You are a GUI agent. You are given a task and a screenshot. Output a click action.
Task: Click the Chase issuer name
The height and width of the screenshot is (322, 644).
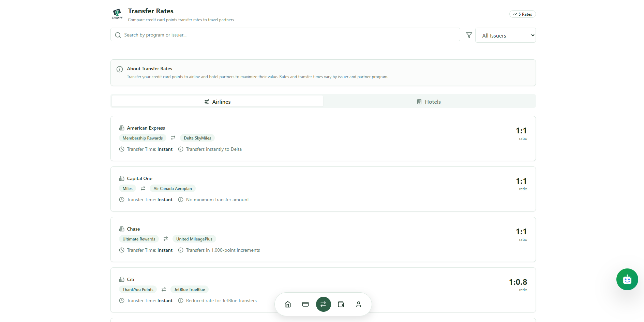click(133, 229)
